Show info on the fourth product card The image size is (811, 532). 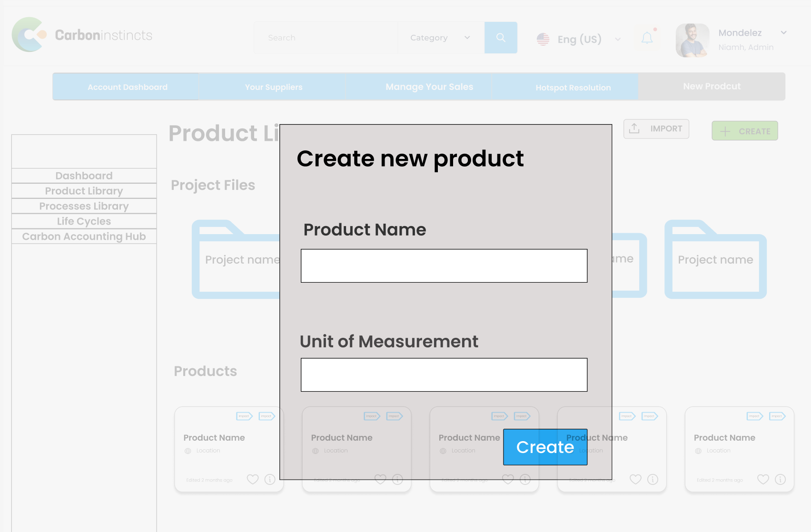tap(653, 479)
